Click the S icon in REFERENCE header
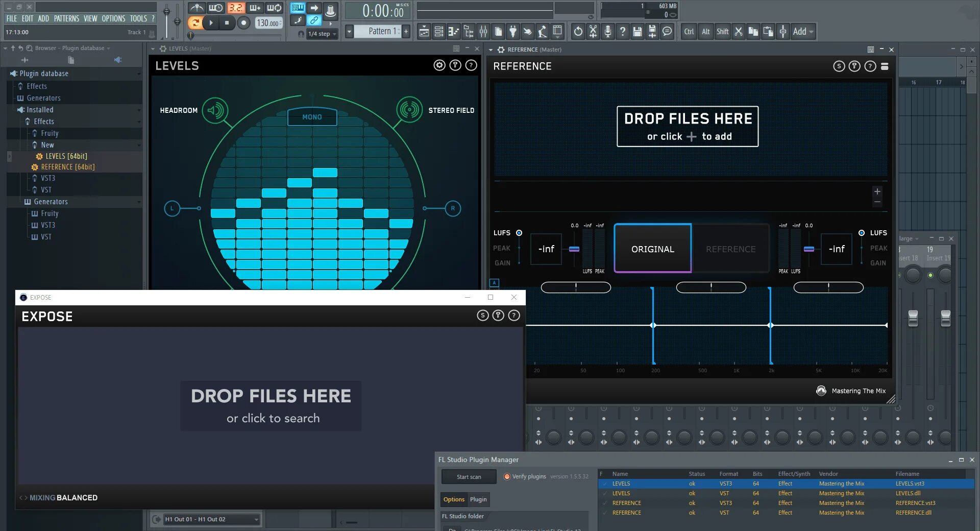The height and width of the screenshot is (531, 980). tap(839, 66)
